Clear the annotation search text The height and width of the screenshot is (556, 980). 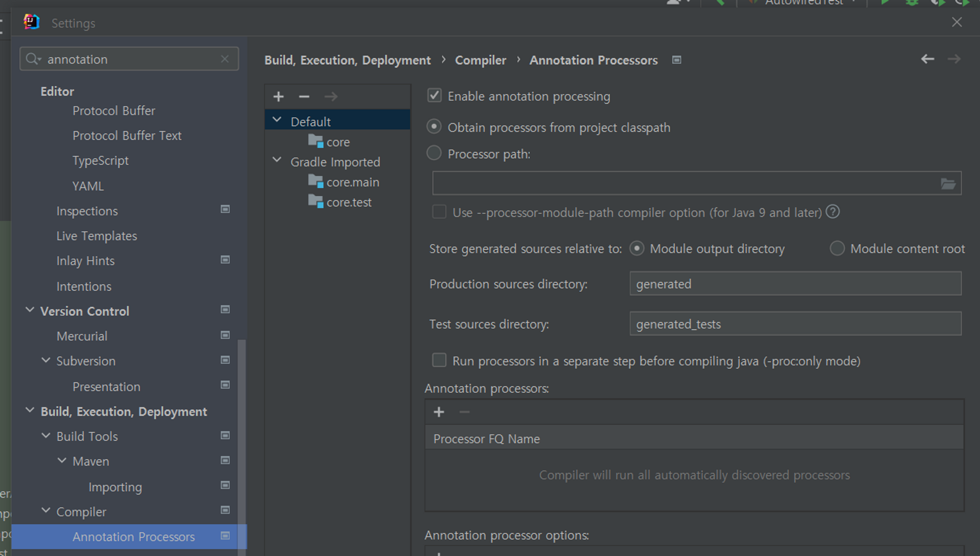point(225,59)
